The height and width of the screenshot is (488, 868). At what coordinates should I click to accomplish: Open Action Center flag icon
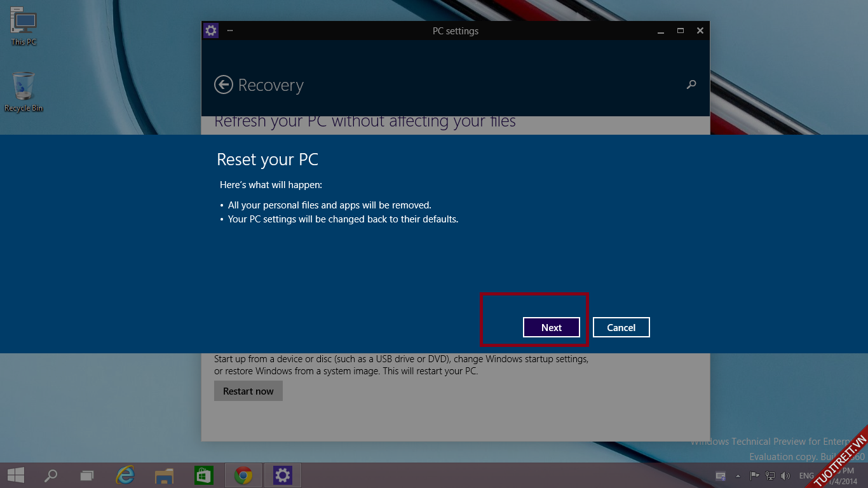[754, 476]
